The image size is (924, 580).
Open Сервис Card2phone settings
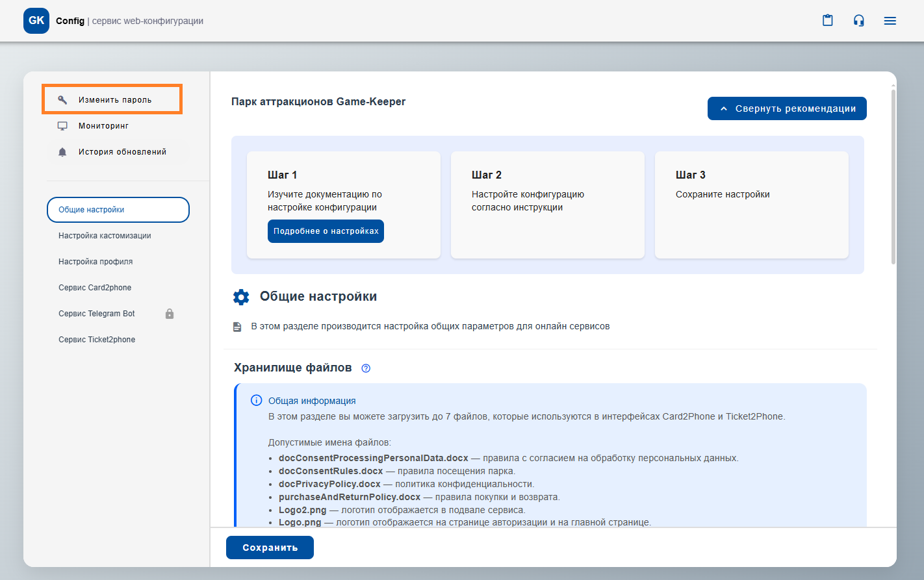[95, 288]
